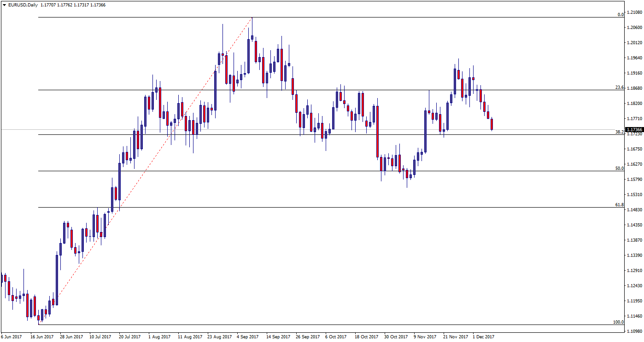Click the current price tag 1.17366
This screenshot has height=342, width=644.
[x=634, y=130]
